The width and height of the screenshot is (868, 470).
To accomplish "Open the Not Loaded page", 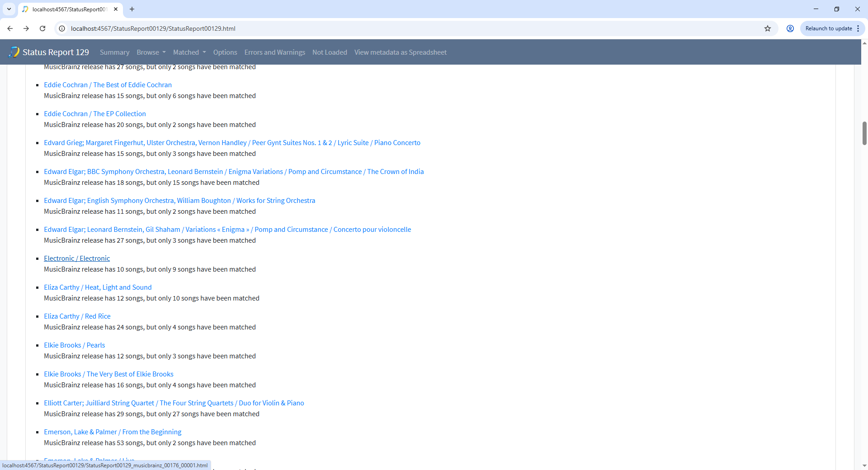I will (x=330, y=52).
